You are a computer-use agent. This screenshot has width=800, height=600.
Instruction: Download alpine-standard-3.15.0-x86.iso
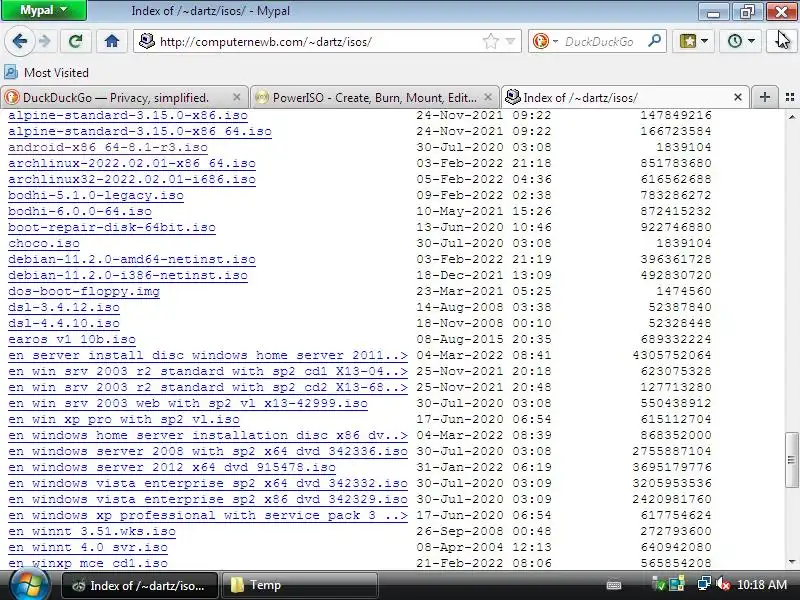128,115
